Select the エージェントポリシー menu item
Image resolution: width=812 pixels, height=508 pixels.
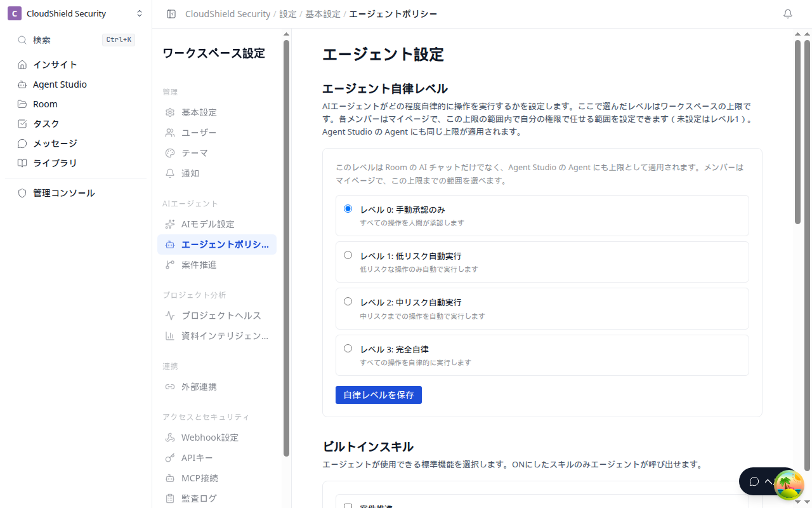[217, 244]
